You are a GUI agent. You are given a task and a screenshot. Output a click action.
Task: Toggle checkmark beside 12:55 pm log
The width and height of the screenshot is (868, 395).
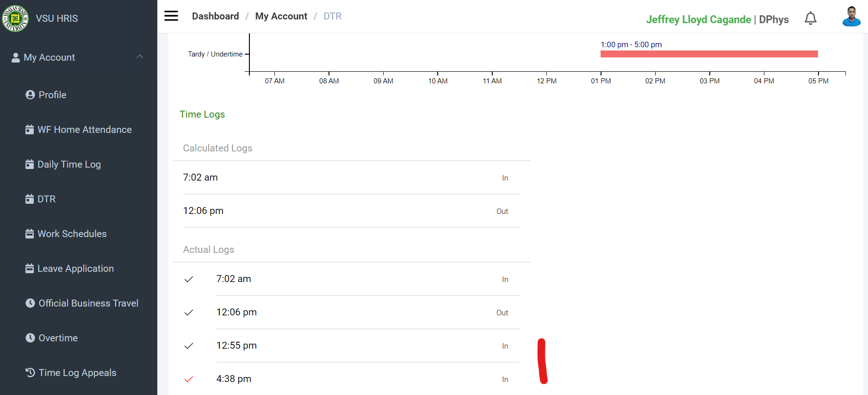pyautogui.click(x=189, y=346)
